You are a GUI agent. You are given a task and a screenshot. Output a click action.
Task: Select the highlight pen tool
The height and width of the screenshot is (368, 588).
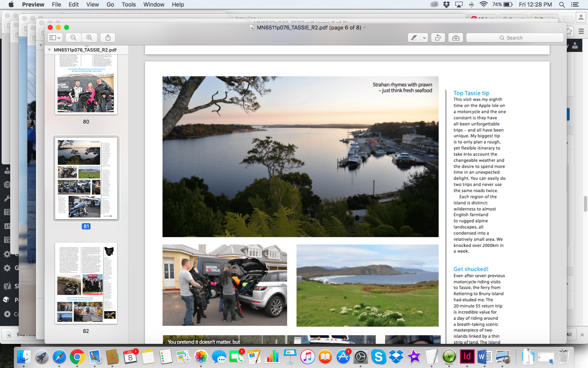[414, 38]
